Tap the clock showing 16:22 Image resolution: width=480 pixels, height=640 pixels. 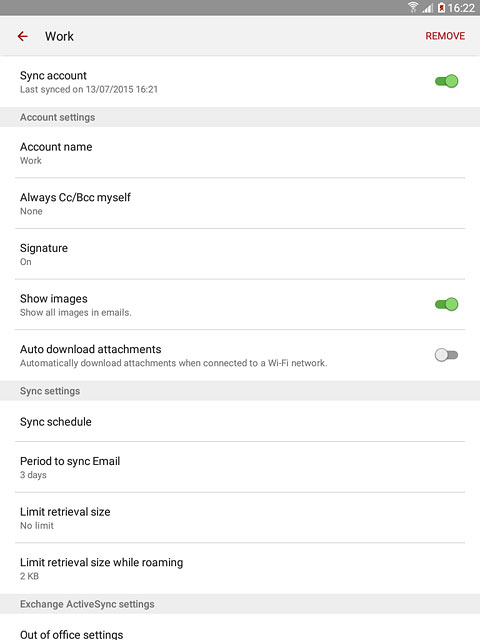point(461,8)
